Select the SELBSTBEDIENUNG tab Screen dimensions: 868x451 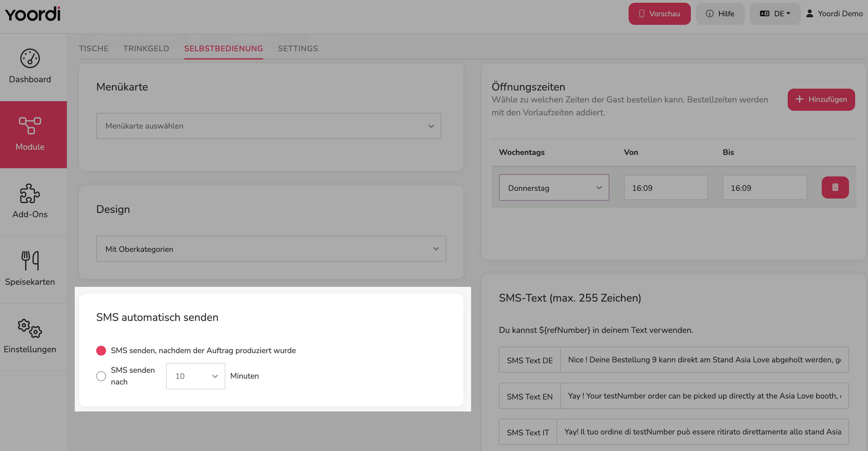point(223,48)
